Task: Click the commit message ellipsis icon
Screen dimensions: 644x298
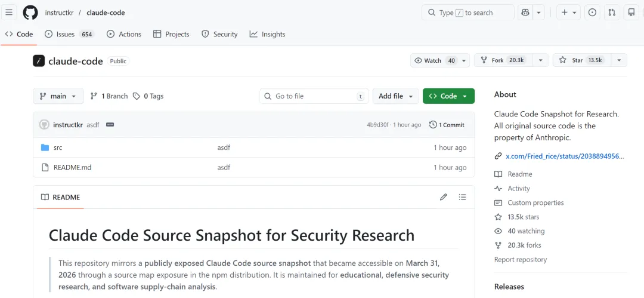Action: point(110,125)
